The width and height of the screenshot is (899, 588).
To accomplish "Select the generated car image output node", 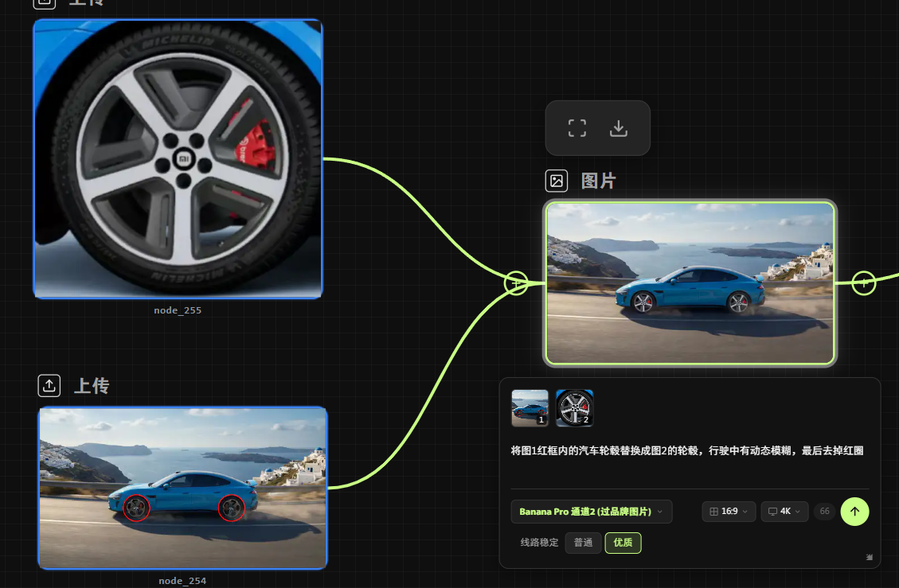I will tap(690, 283).
